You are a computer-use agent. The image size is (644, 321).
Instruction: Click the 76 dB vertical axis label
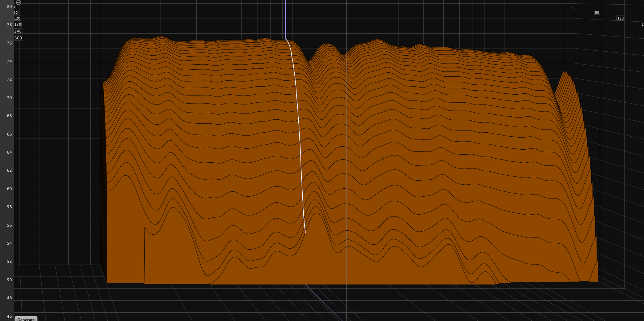coord(9,43)
